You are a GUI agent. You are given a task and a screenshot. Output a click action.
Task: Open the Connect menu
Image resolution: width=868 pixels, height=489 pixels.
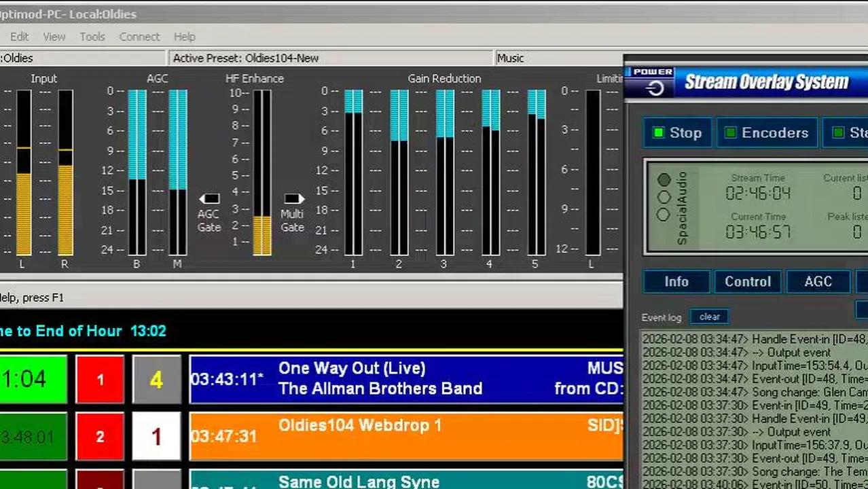click(x=139, y=37)
